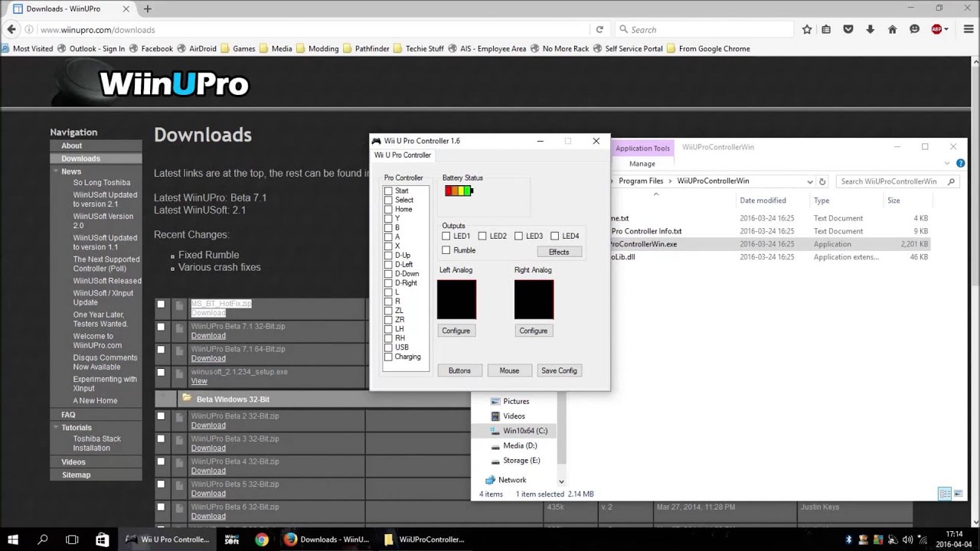Launch WiinUSoft from the taskbar
Viewport: 980px width, 551px height.
tap(231, 540)
